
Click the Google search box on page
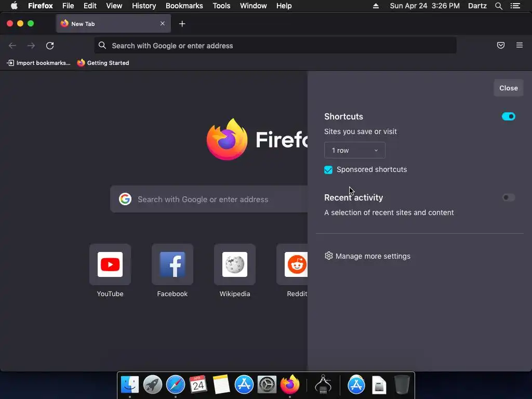click(x=209, y=199)
